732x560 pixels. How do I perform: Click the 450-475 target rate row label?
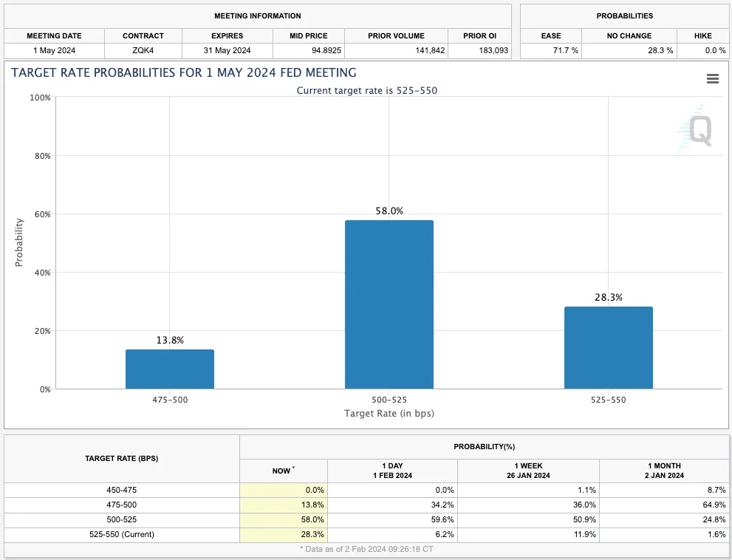(122, 490)
